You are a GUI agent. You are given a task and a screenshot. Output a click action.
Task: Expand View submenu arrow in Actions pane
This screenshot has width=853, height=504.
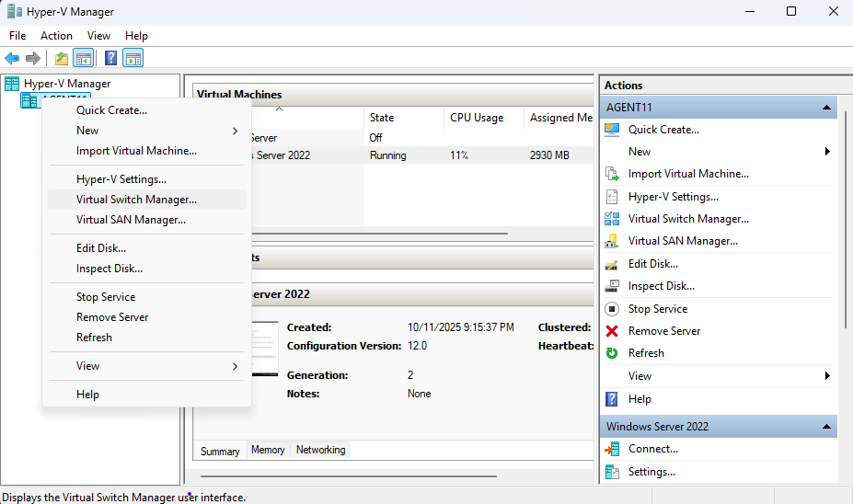click(827, 375)
